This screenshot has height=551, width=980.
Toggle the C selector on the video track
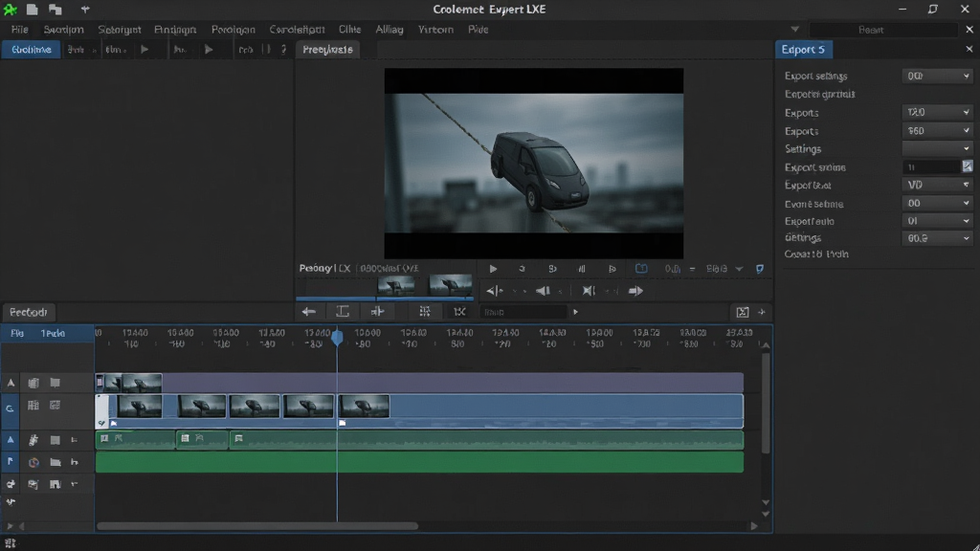click(10, 408)
